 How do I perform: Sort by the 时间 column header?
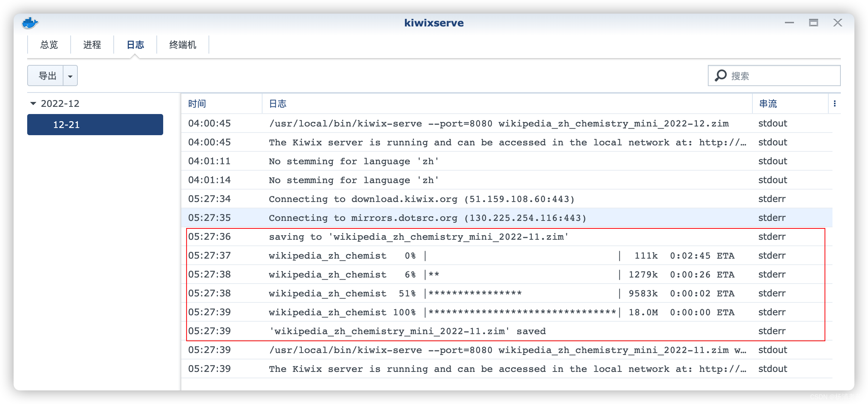(221, 103)
